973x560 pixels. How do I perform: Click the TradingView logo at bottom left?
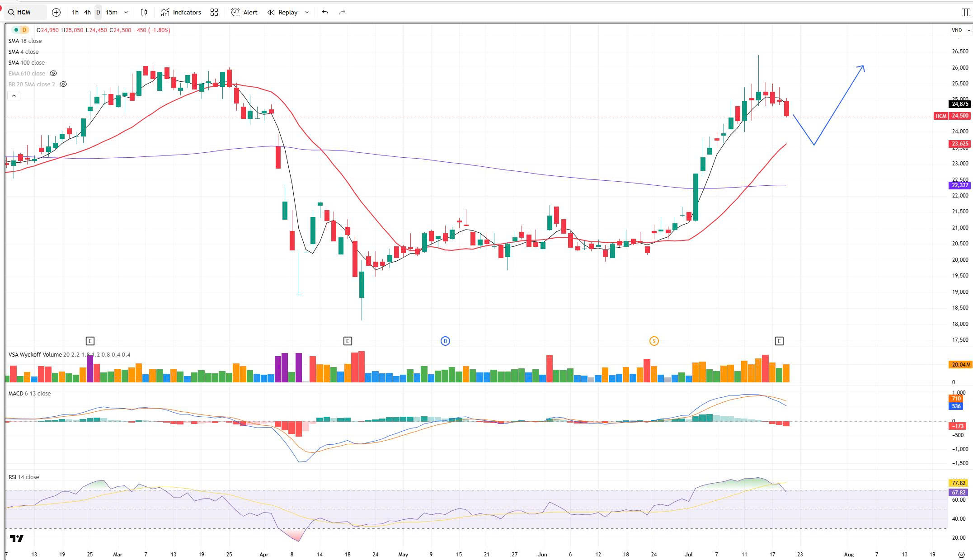17,538
